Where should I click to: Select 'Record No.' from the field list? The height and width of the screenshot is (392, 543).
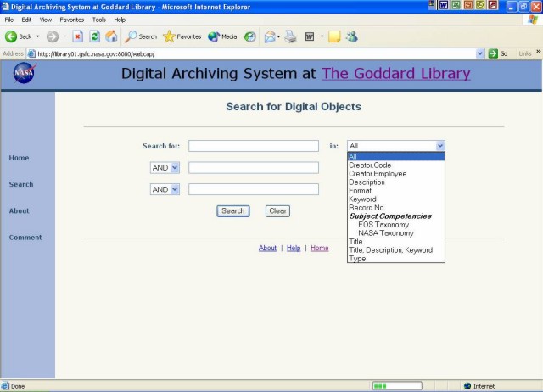(396, 208)
